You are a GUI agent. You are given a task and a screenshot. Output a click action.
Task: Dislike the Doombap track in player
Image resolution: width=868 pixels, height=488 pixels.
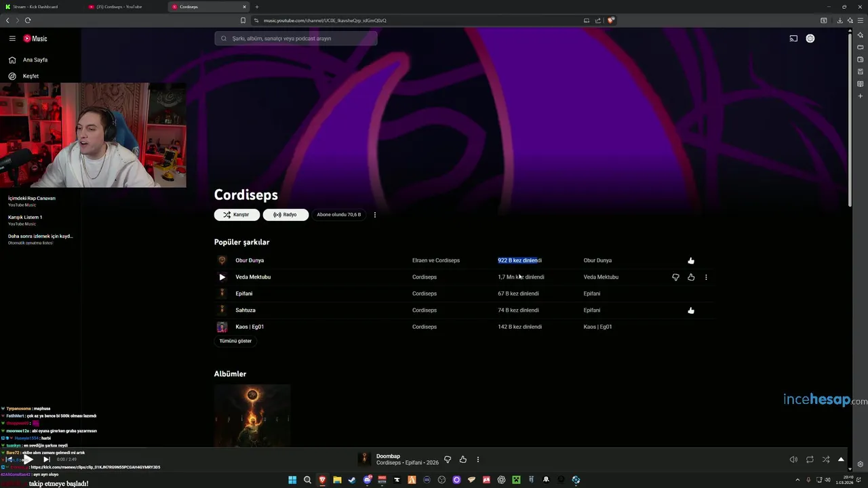448,460
